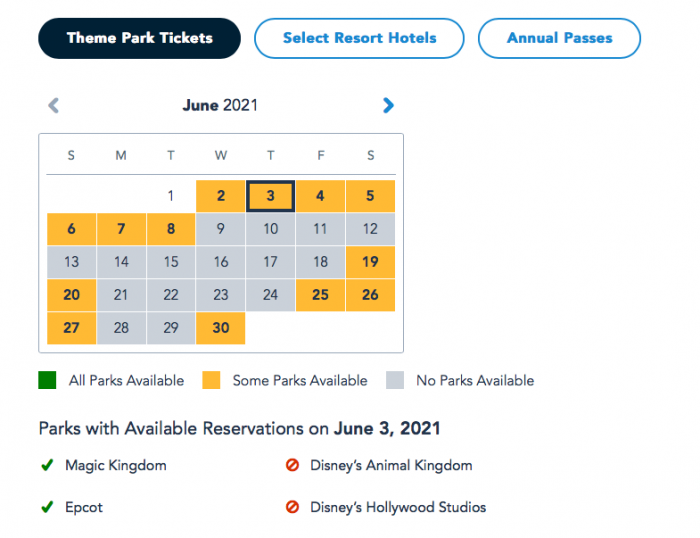This screenshot has width=700, height=538.
Task: Click the Magic Kingdom park name
Action: [116, 465]
